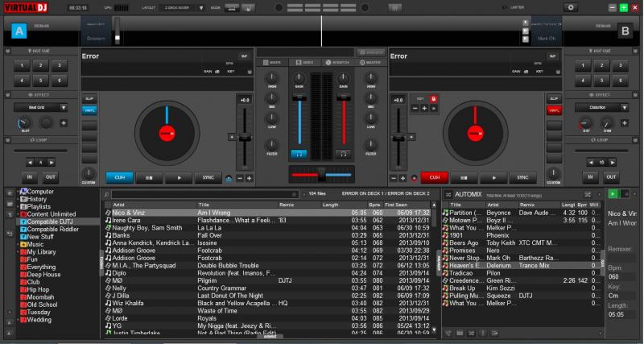Click the search magnifier icon in browser
Image resolution: width=644 pixels, height=344 pixels.
pyautogui.click(x=106, y=194)
